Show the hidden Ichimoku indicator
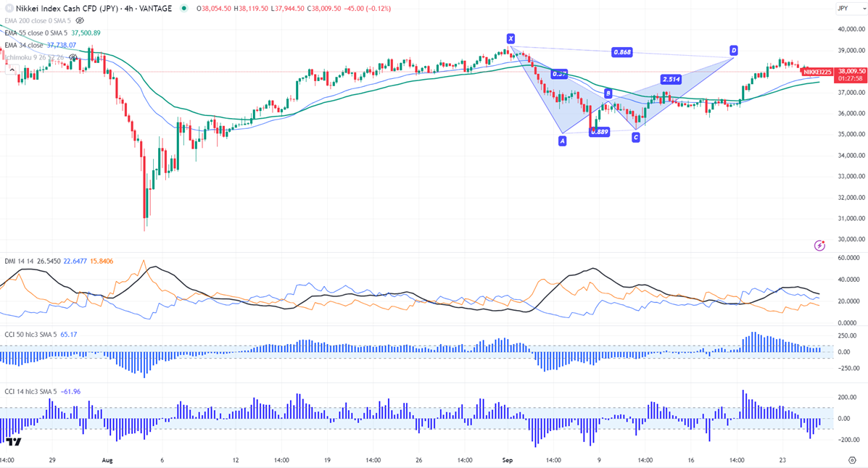868x468 pixels. coord(73,57)
